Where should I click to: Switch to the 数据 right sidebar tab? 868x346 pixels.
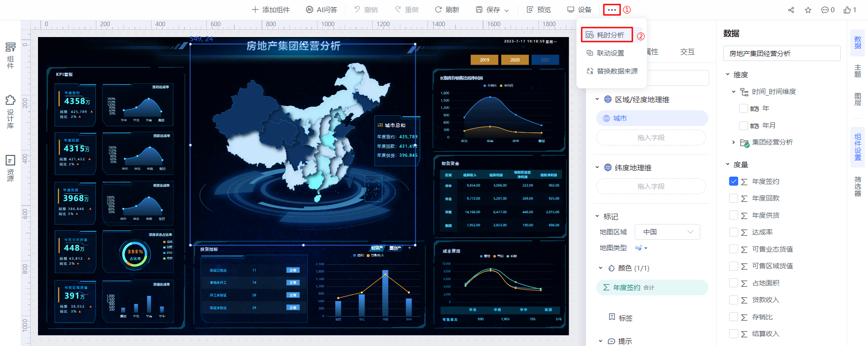[x=858, y=42]
